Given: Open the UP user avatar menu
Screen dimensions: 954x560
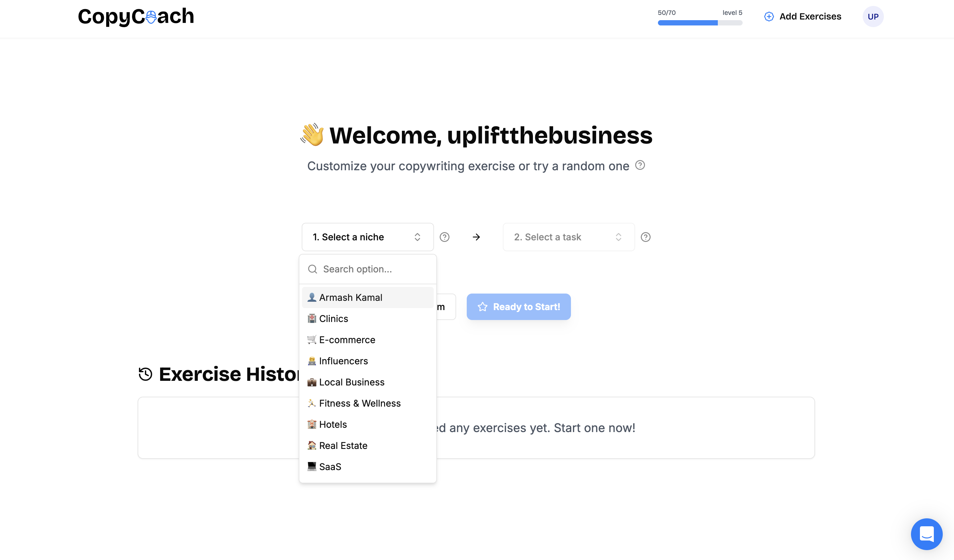Looking at the screenshot, I should pyautogui.click(x=873, y=17).
